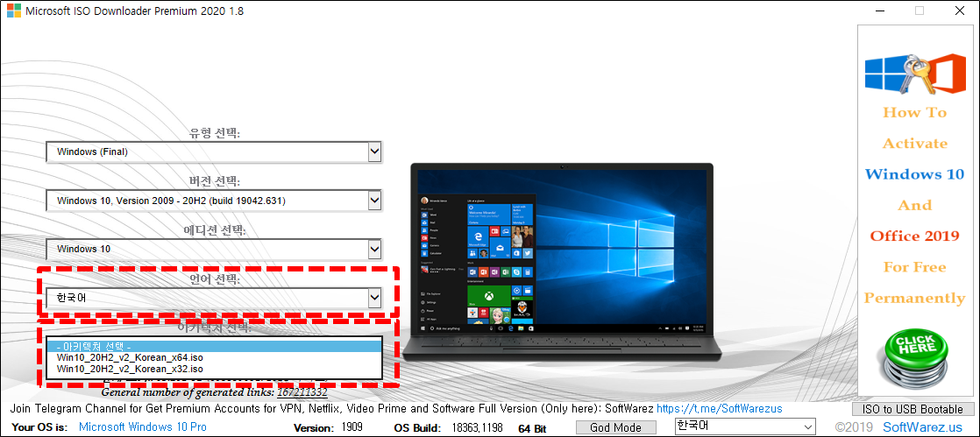This screenshot has height=437, width=980.
Task: Open the Telegram link t.me/SoftWarezus
Action: click(720, 409)
